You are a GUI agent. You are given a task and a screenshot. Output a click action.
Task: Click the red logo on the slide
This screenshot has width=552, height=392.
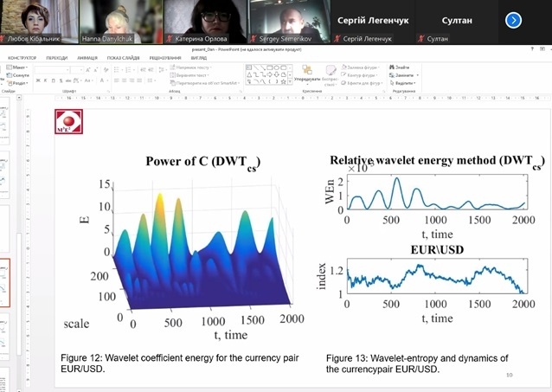click(68, 120)
